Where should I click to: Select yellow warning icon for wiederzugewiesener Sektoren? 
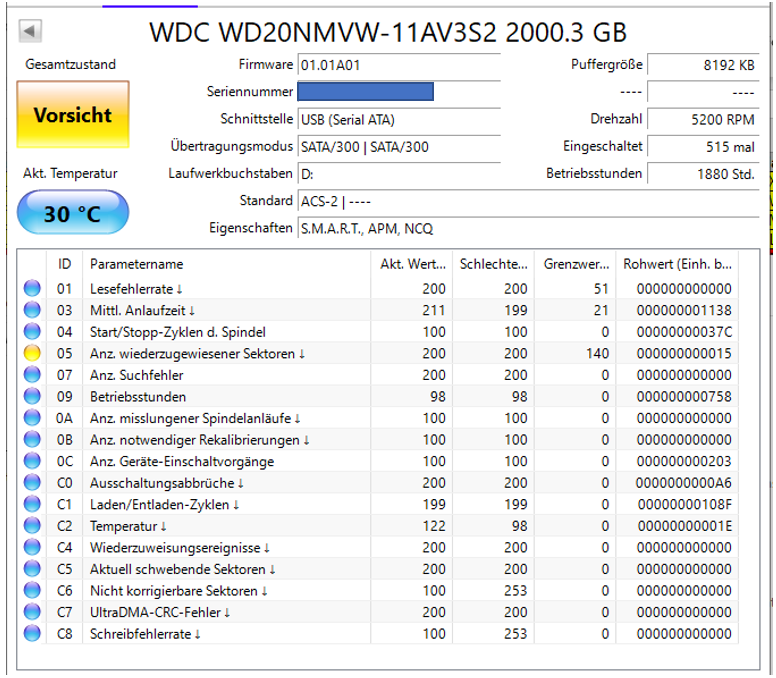[32, 353]
